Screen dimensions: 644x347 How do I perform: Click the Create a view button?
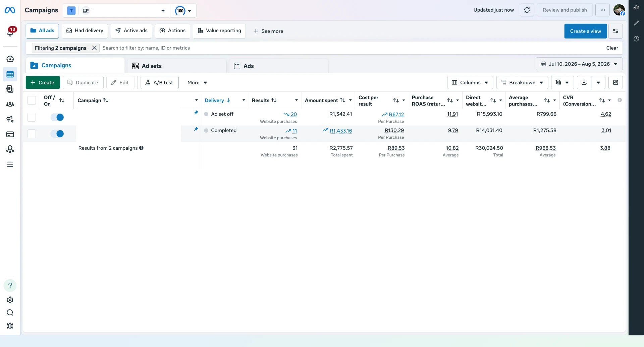[x=586, y=31]
